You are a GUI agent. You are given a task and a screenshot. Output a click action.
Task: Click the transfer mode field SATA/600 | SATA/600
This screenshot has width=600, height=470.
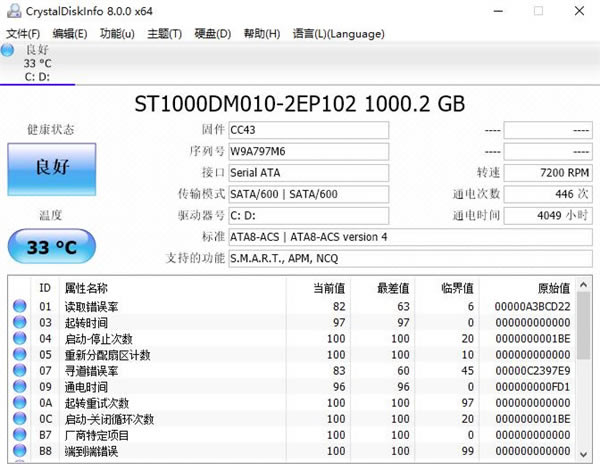pos(308,194)
